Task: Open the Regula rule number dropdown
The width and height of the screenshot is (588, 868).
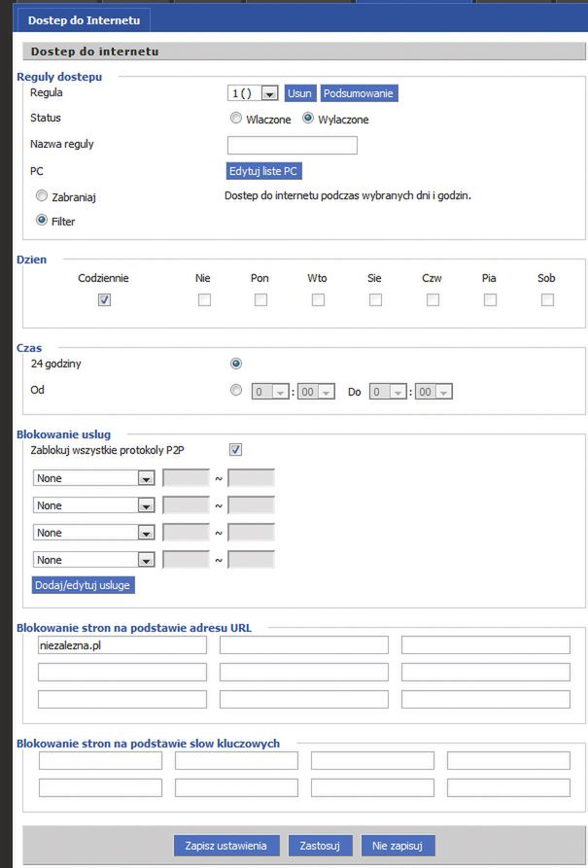Action: (254, 93)
